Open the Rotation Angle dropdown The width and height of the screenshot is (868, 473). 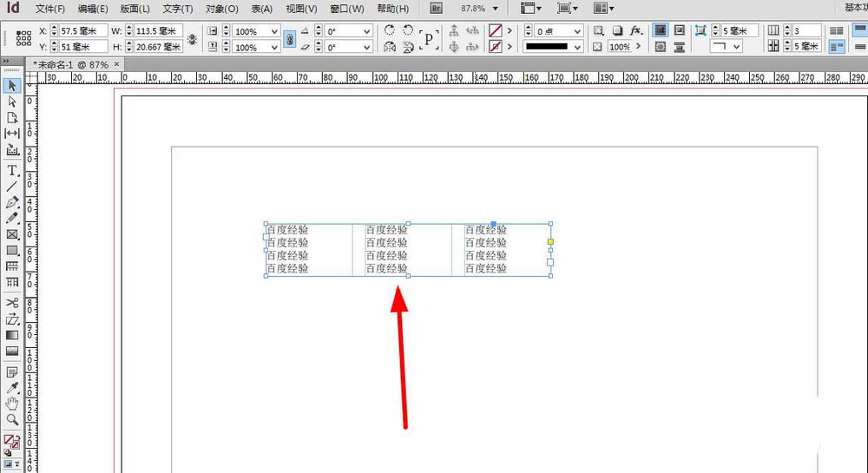click(367, 31)
